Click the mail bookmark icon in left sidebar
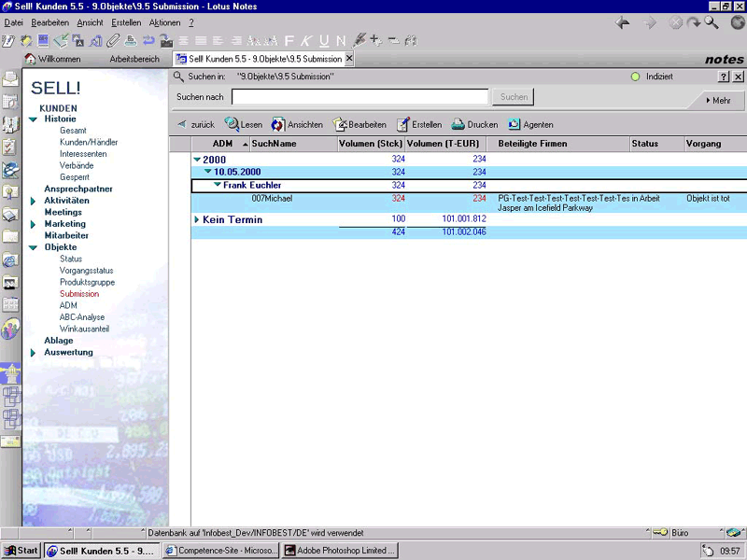 click(x=10, y=80)
